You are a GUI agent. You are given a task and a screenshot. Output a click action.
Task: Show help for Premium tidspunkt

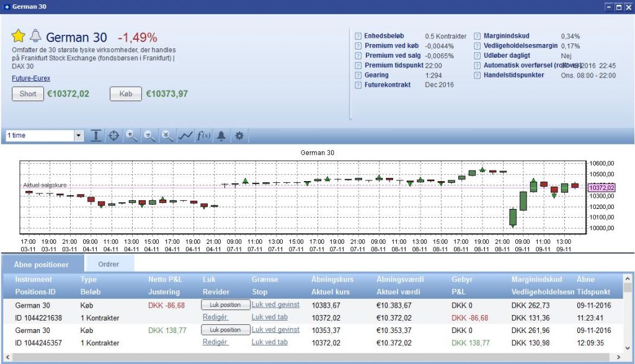[358, 65]
